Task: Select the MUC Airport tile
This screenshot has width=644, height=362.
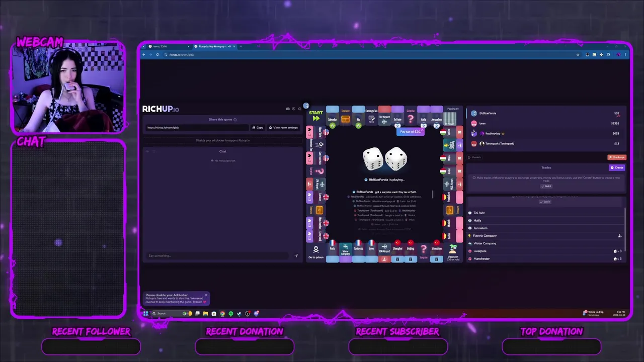Action: point(453,184)
